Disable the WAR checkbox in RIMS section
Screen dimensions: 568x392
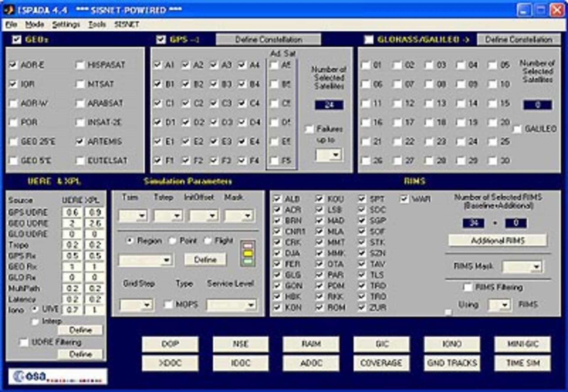pos(404,199)
